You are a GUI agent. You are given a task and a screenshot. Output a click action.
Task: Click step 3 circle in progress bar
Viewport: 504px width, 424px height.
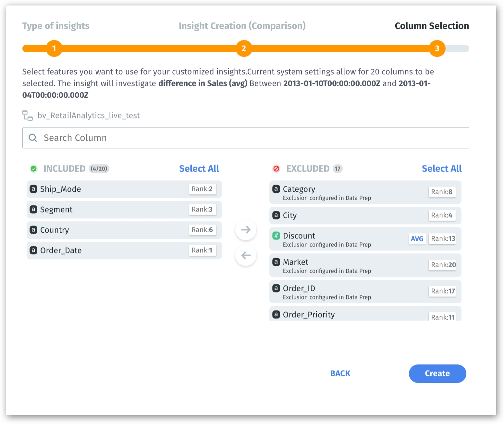437,48
